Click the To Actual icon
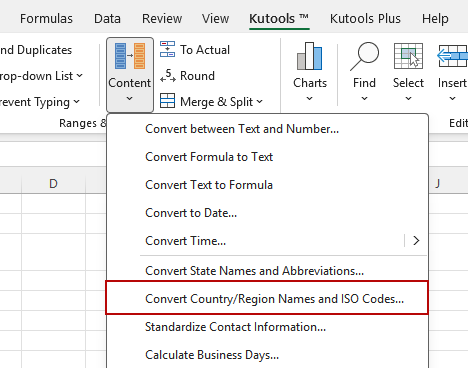468x368 pixels. point(167,49)
